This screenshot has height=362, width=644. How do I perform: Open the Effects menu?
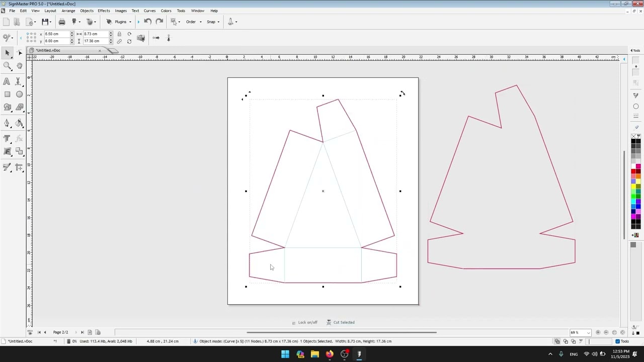[104, 11]
